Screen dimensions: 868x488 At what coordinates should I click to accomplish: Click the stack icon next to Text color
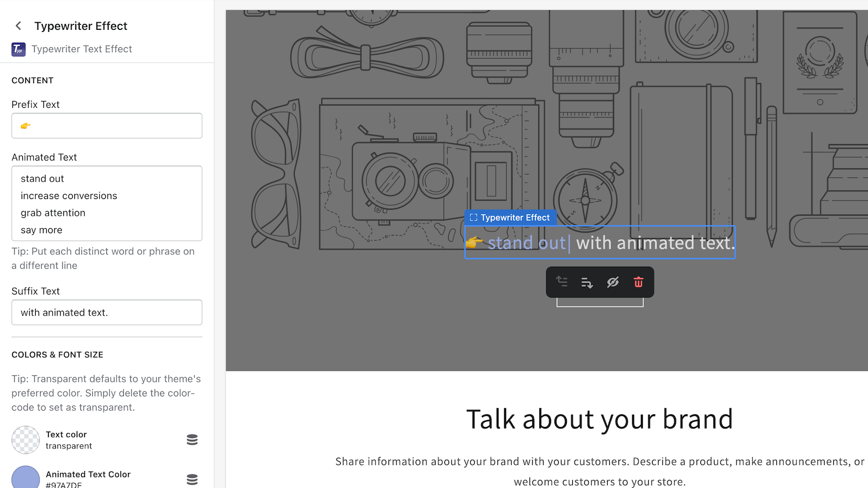click(192, 439)
